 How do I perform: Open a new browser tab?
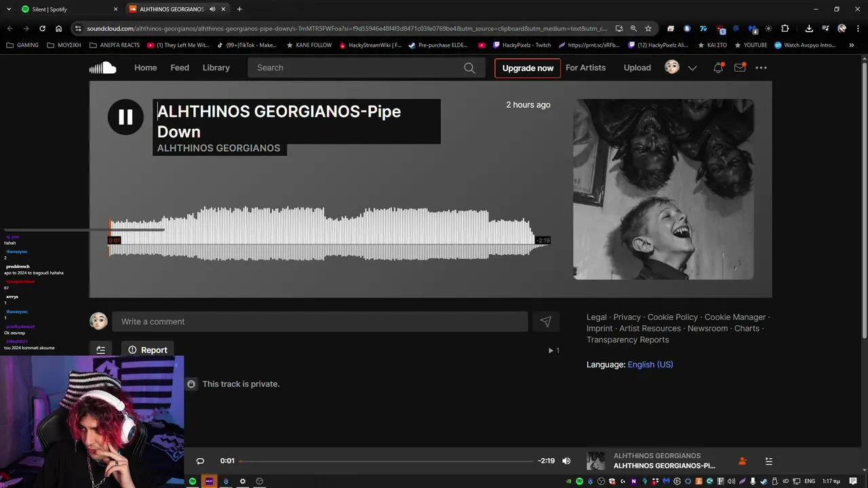[239, 9]
